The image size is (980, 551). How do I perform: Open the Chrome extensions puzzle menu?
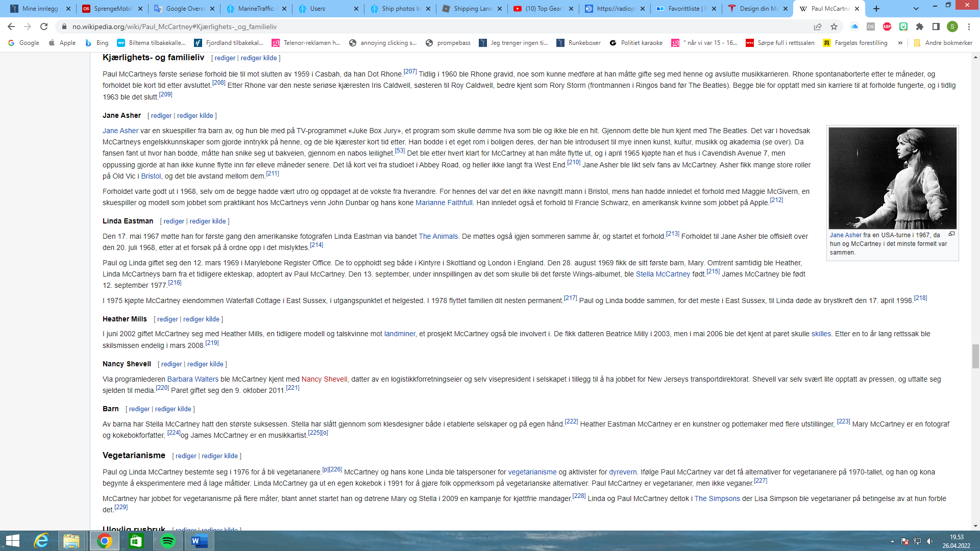(x=920, y=27)
